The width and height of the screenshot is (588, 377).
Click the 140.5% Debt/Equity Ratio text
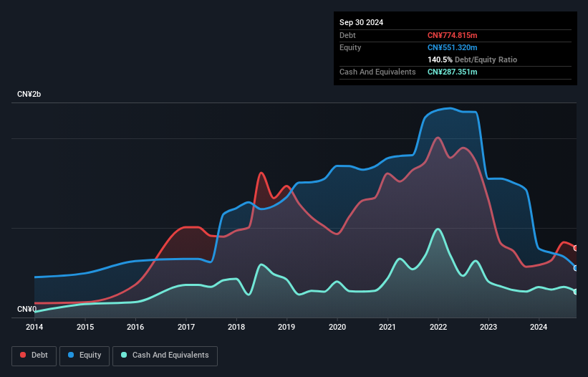tap(472, 59)
